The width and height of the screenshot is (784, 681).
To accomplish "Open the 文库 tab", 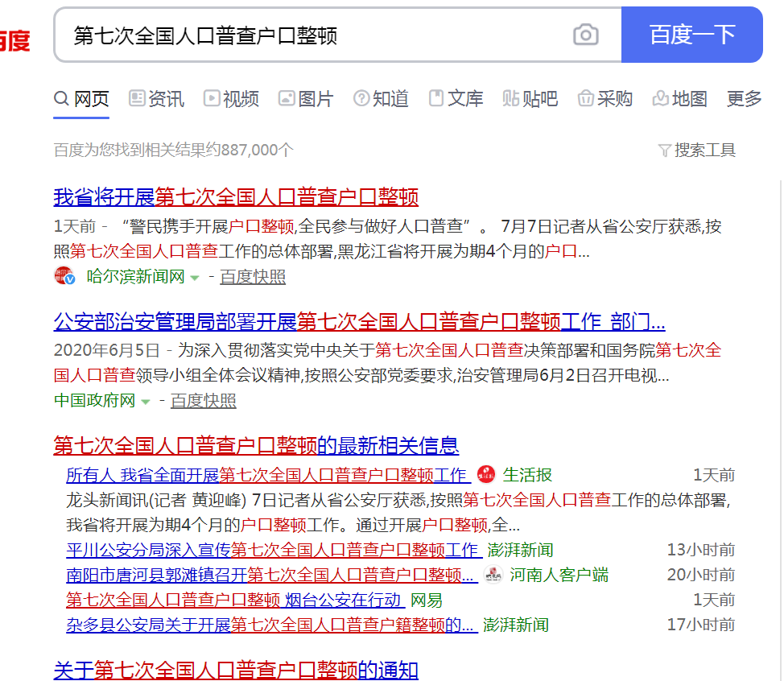I will [456, 98].
